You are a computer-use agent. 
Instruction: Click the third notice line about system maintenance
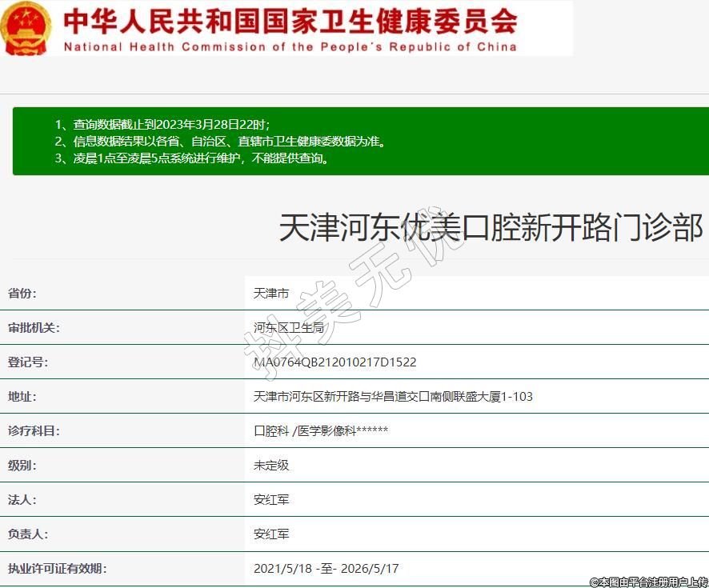point(192,158)
